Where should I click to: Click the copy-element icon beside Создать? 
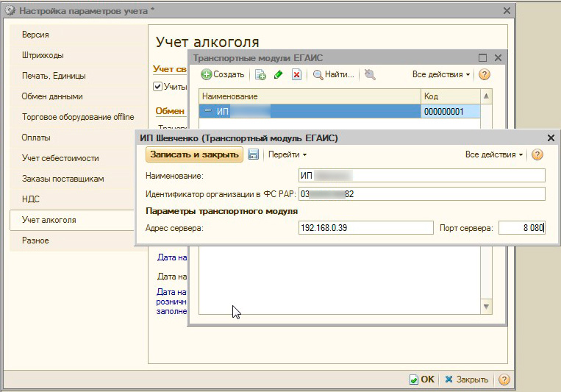point(260,74)
